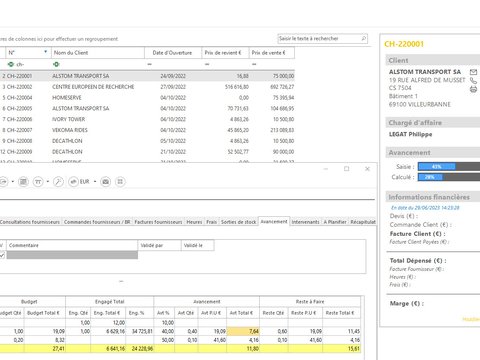The image size is (480, 360).
Task: Click the Prix de vente € column header
Action: point(272,53)
